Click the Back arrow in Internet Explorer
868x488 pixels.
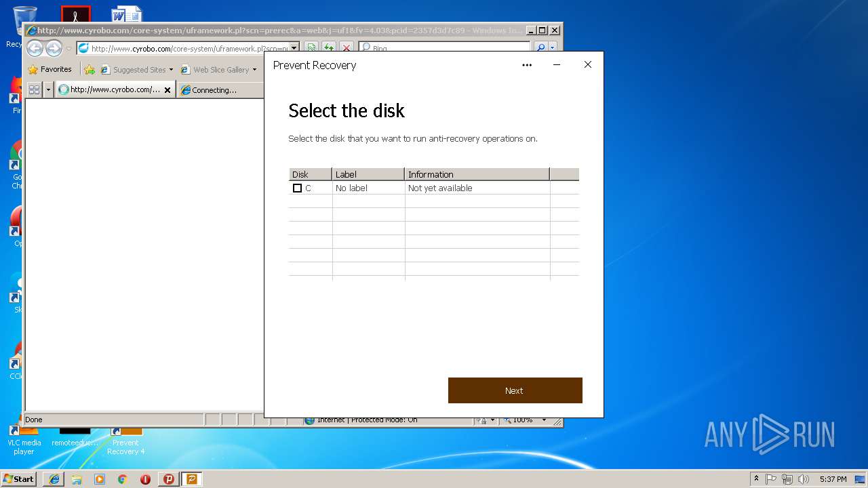[35, 48]
